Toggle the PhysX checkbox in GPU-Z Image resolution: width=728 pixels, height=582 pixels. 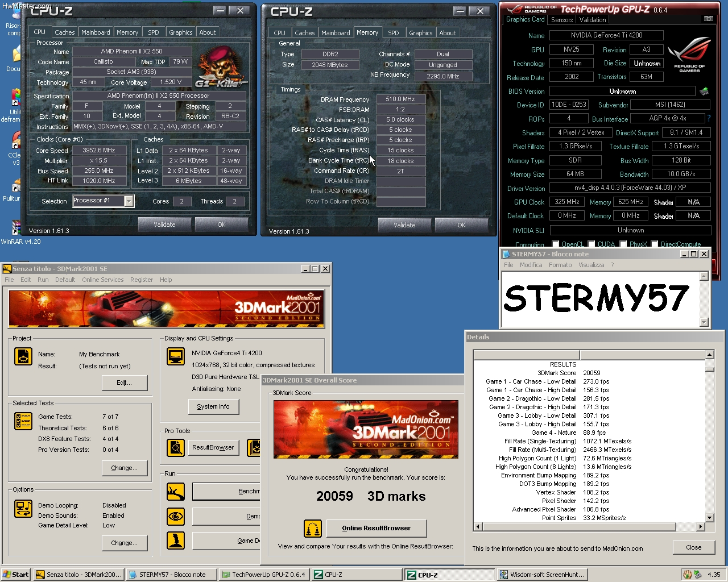tap(623, 244)
